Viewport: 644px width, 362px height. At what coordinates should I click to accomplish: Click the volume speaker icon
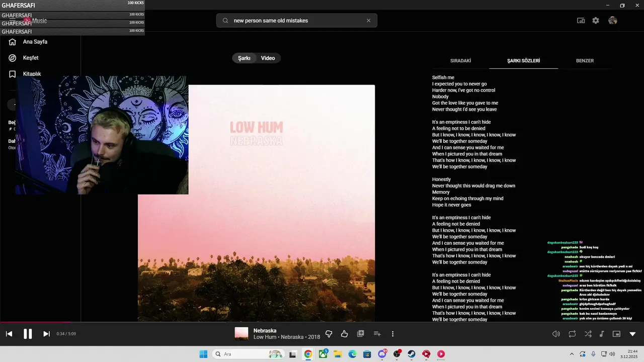tap(556, 334)
